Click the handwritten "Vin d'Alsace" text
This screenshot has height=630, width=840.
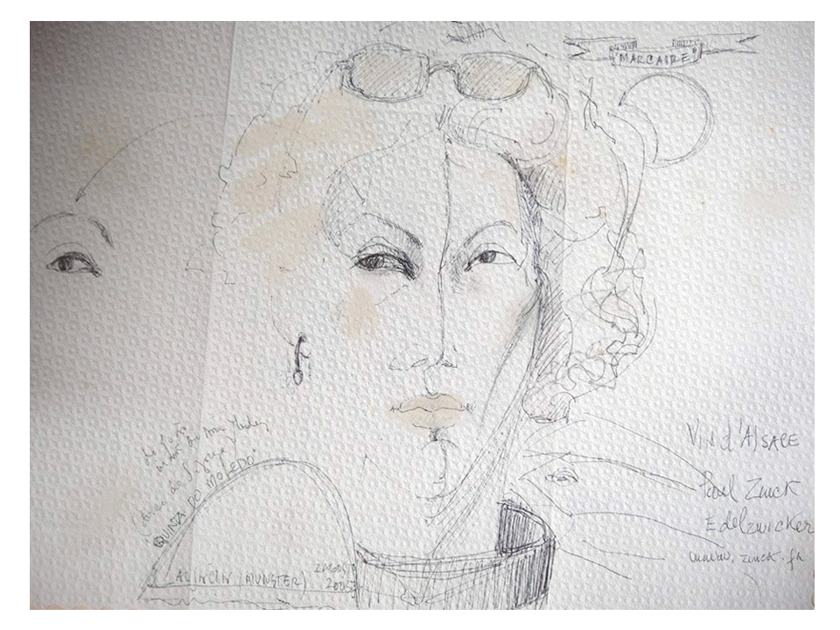[x=742, y=439]
